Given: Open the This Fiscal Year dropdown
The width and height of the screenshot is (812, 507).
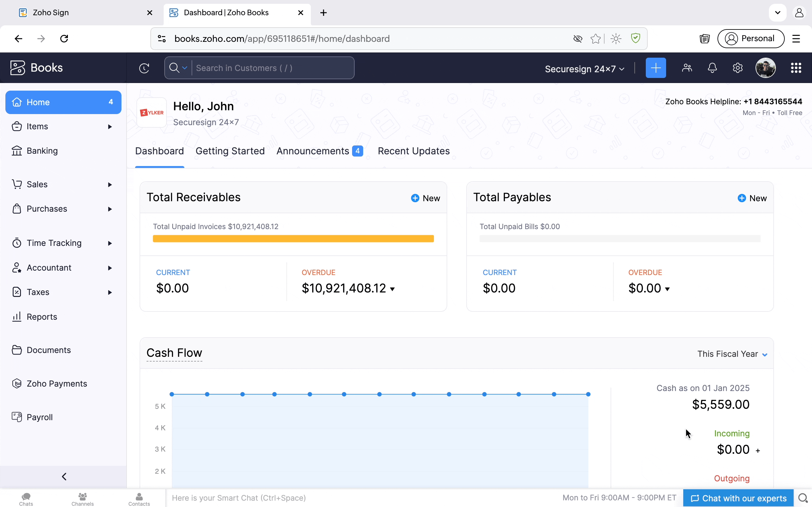Looking at the screenshot, I should (x=732, y=354).
